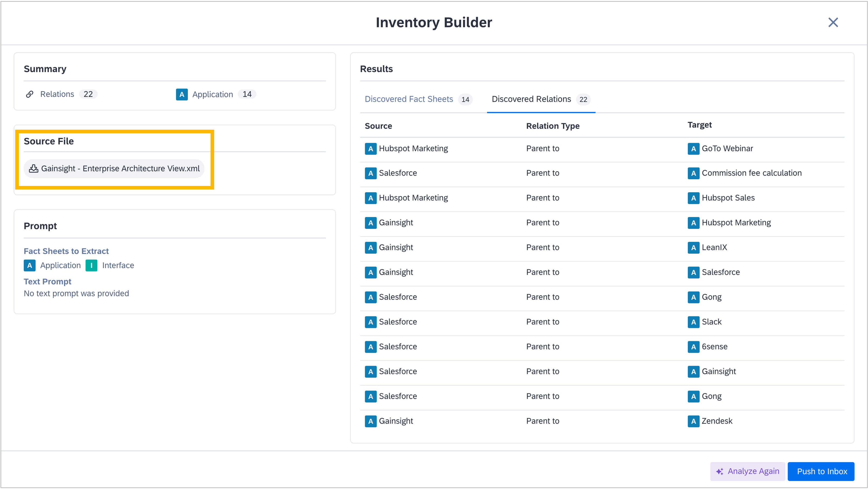Image resolution: width=868 pixels, height=489 pixels.
Task: Select 6sense target
Action: click(714, 347)
